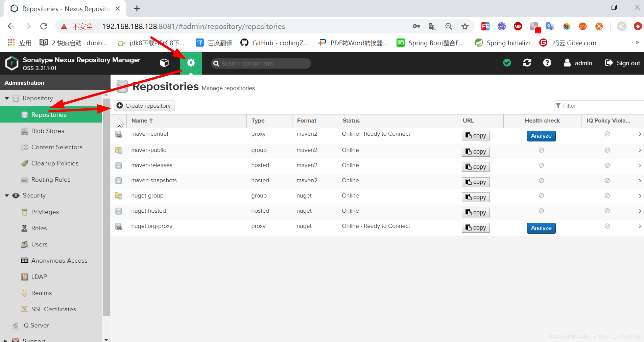Copy URL of nuget.org-proxy repository

coord(476,228)
